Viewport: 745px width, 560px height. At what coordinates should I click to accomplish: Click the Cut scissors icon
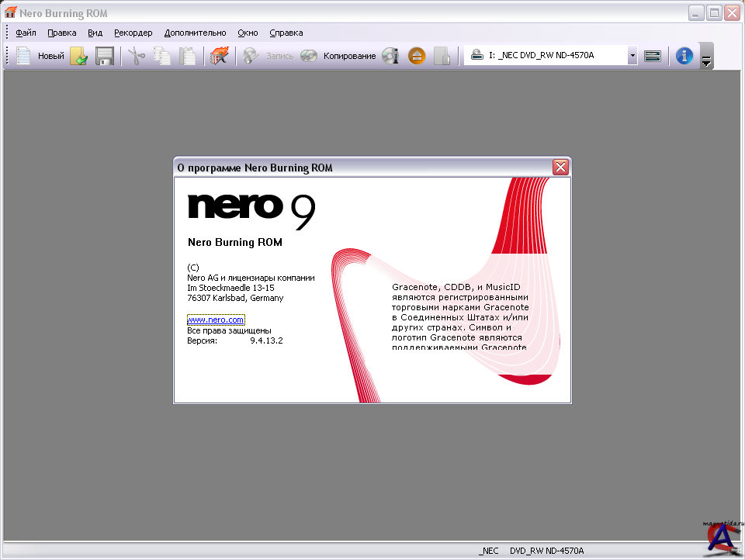tap(137, 56)
